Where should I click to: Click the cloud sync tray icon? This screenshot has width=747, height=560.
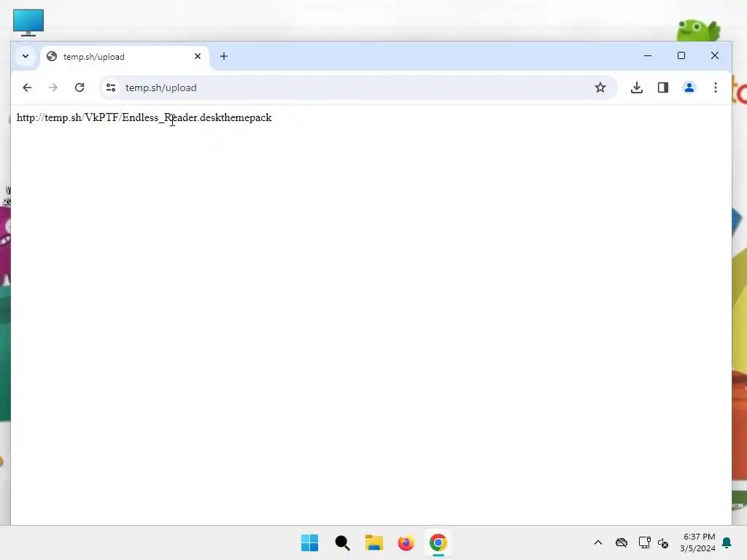(622, 542)
